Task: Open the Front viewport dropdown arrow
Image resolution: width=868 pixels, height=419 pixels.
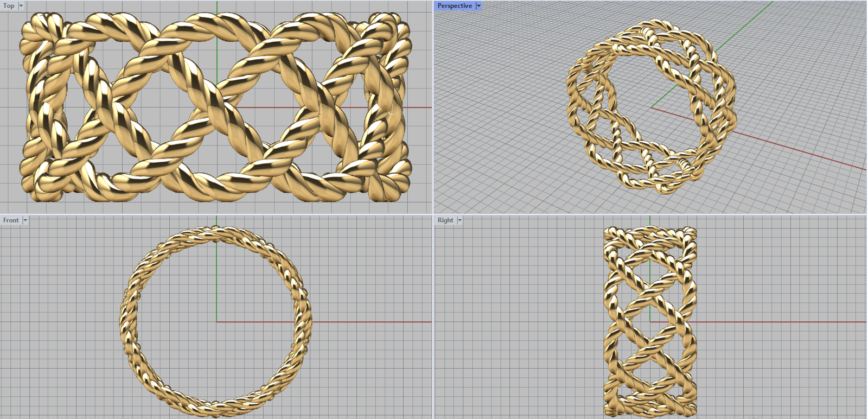Action: coord(25,220)
